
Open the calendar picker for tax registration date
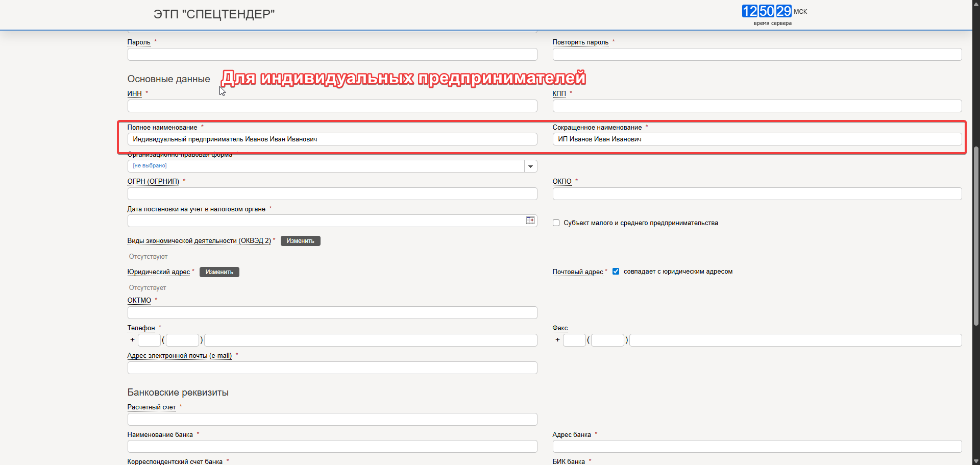(530, 221)
